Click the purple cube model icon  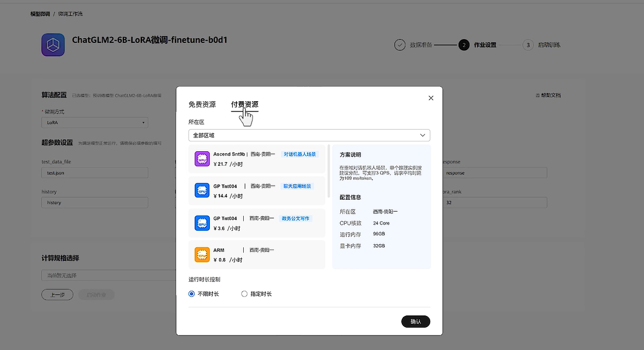coord(53,45)
